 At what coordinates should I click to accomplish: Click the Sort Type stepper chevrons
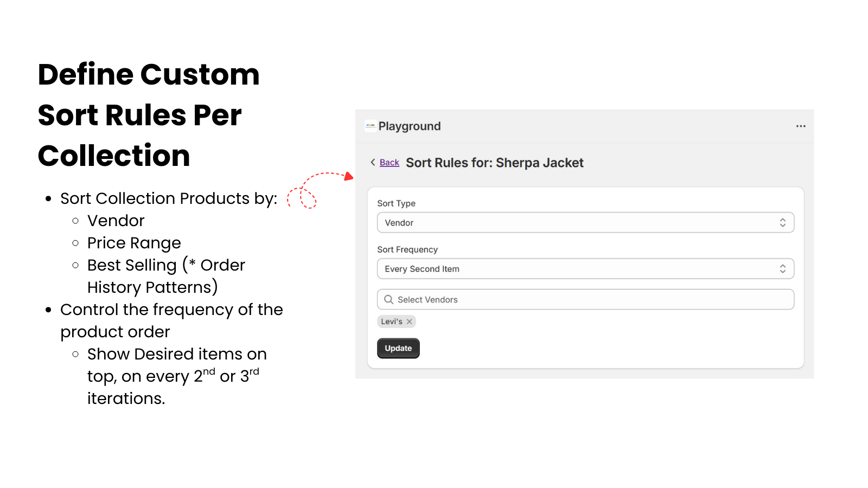[783, 222]
